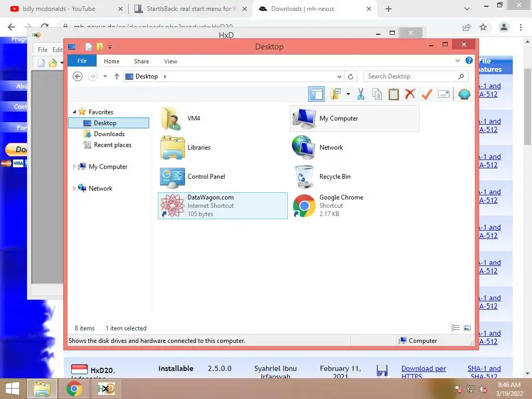Click the new document icon in HxD

[42, 63]
